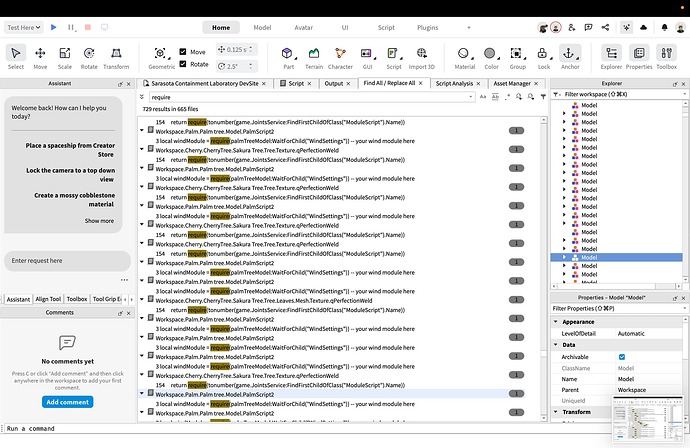Toggle the Lock tool
The height and width of the screenshot is (448, 690).
click(x=543, y=58)
